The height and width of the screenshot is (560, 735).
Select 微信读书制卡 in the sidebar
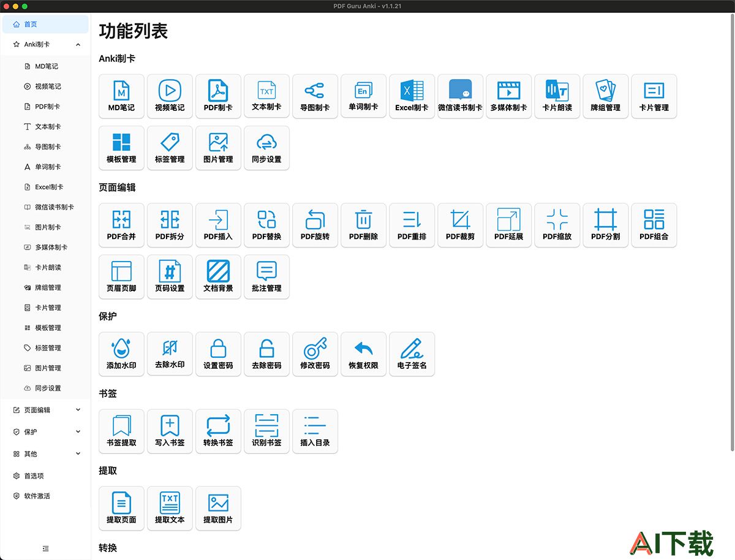[45, 207]
